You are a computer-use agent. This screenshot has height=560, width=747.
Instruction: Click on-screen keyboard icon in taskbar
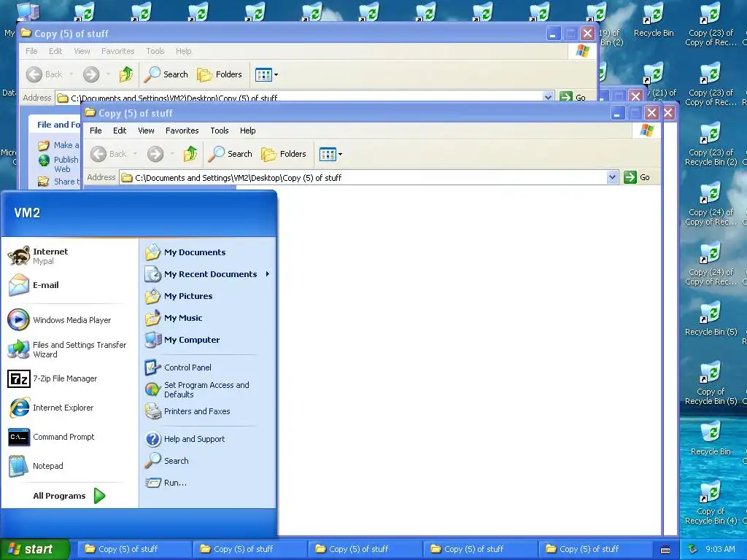point(665,550)
